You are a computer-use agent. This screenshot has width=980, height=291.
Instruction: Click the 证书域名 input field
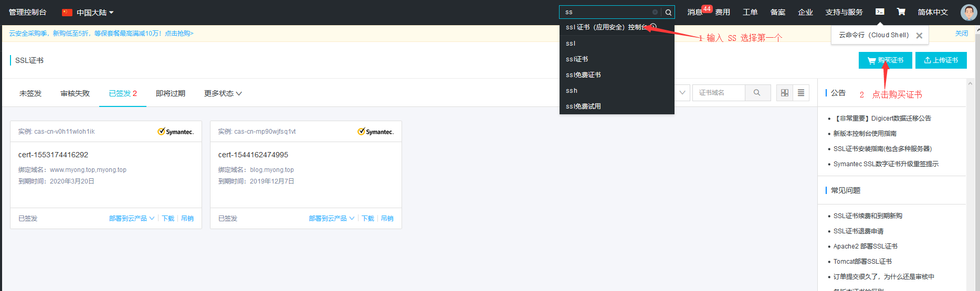(x=719, y=93)
